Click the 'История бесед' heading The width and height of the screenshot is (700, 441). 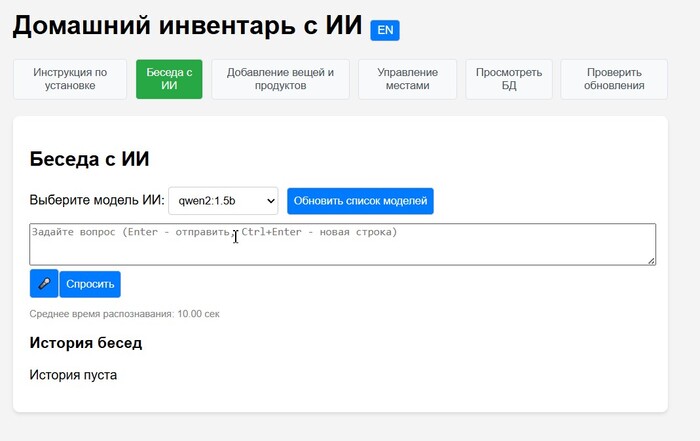click(x=85, y=343)
